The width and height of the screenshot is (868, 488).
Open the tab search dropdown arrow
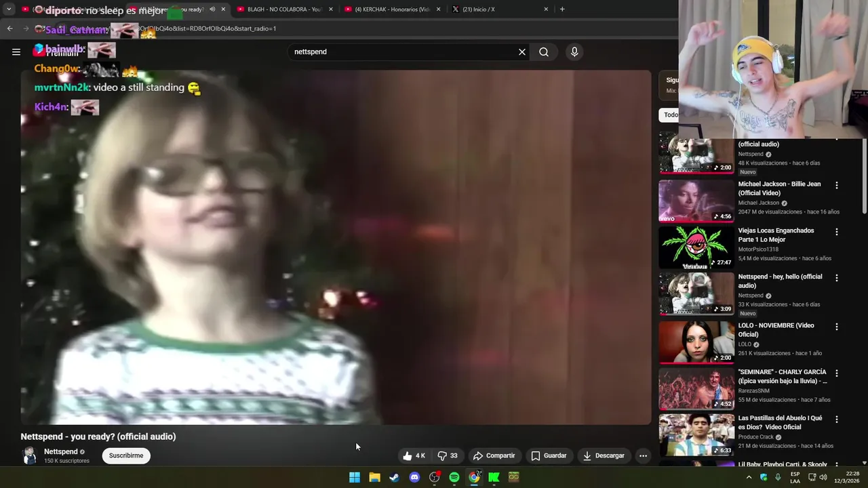(x=9, y=9)
